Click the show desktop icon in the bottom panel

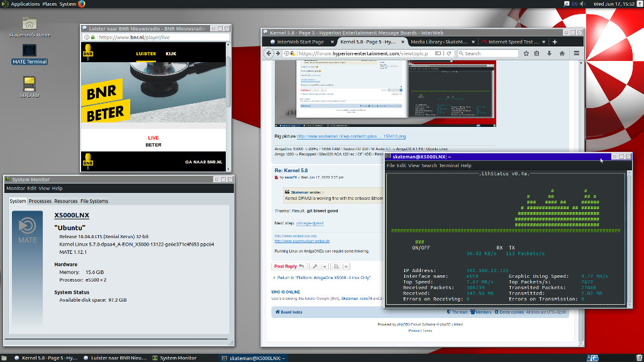[x=4, y=358]
